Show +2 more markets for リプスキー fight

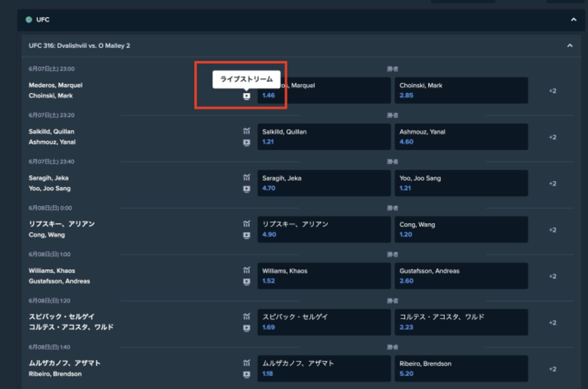pos(552,230)
